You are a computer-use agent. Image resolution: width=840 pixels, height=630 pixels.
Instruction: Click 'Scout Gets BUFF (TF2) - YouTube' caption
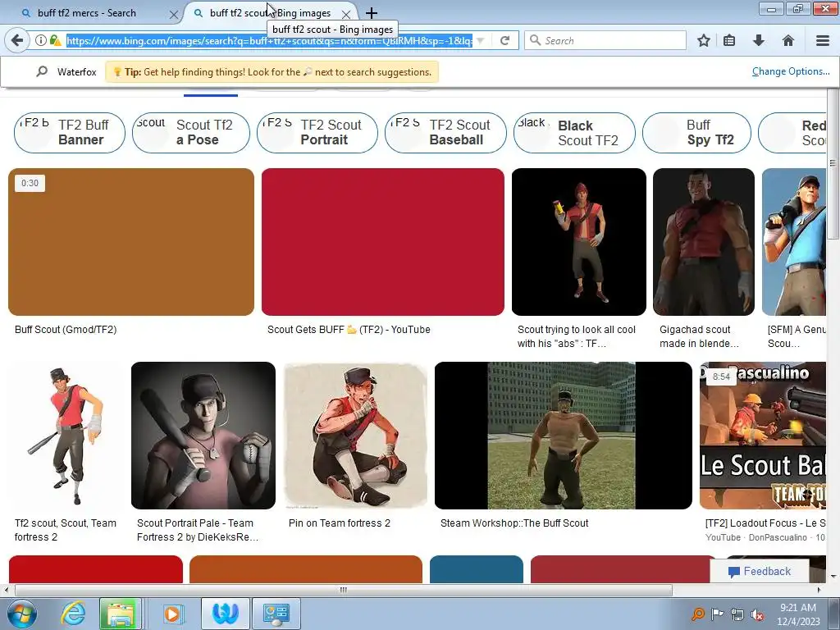[x=349, y=330]
